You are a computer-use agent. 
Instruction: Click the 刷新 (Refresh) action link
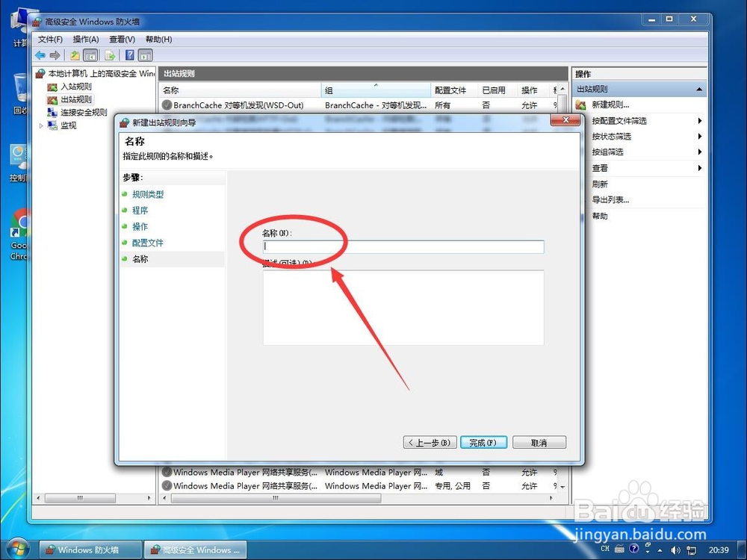tap(599, 184)
